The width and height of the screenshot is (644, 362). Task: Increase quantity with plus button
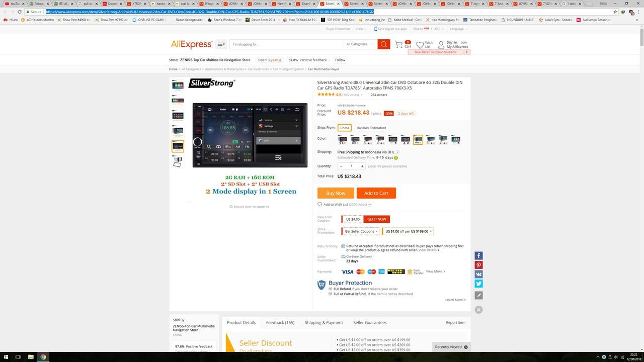(362, 166)
